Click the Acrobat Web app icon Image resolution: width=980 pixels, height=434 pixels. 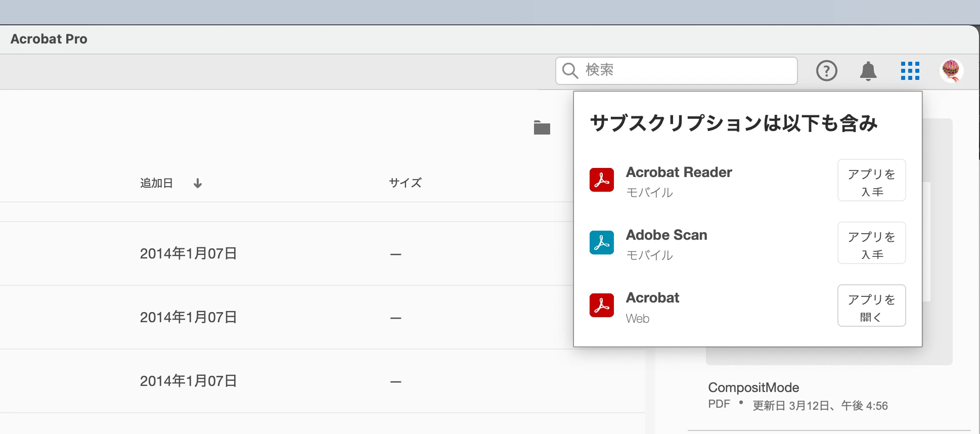point(602,306)
